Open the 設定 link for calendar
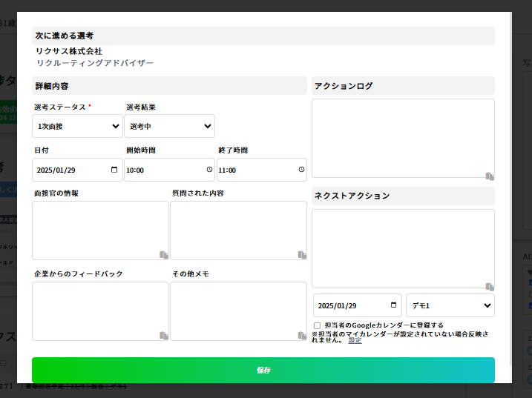This screenshot has width=532, height=398. (355, 341)
